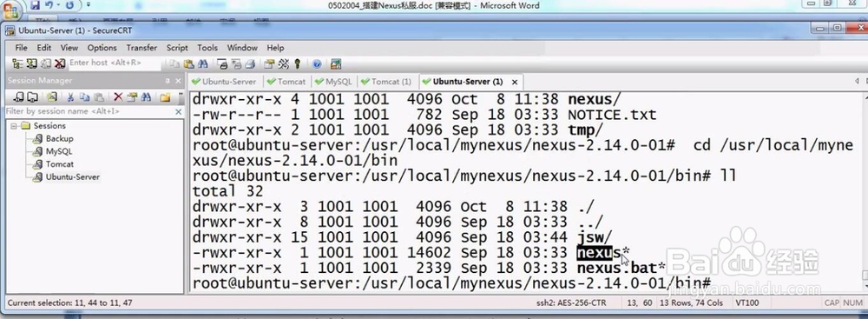
Task: Click nexus.bat* filename in terminal
Action: pos(621,269)
